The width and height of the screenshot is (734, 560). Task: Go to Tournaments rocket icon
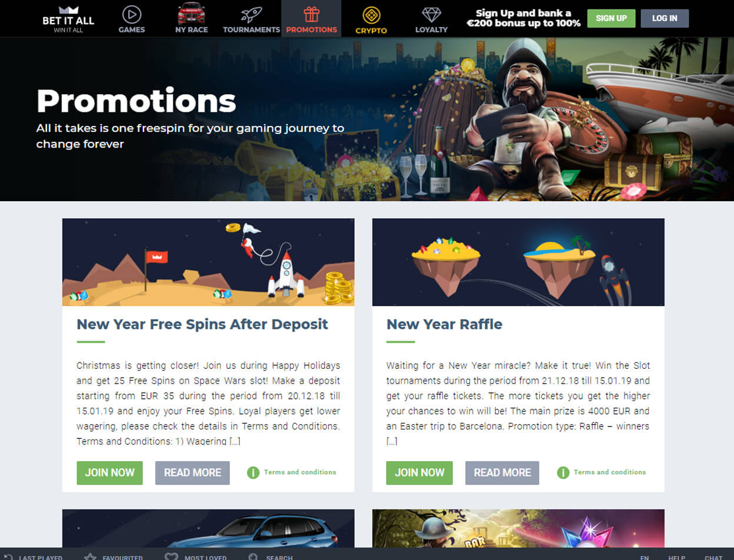click(x=251, y=14)
